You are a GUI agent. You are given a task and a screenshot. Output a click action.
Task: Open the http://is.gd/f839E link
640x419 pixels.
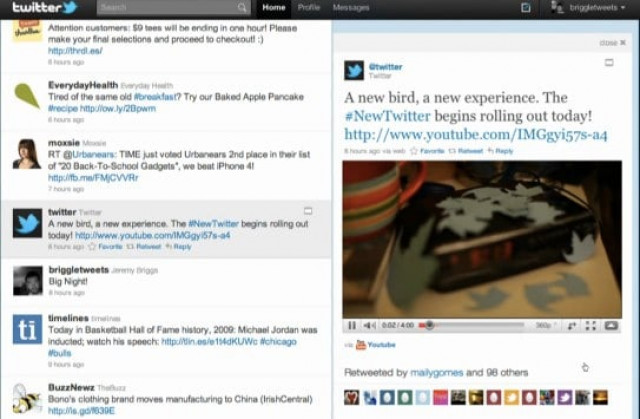[x=81, y=410]
